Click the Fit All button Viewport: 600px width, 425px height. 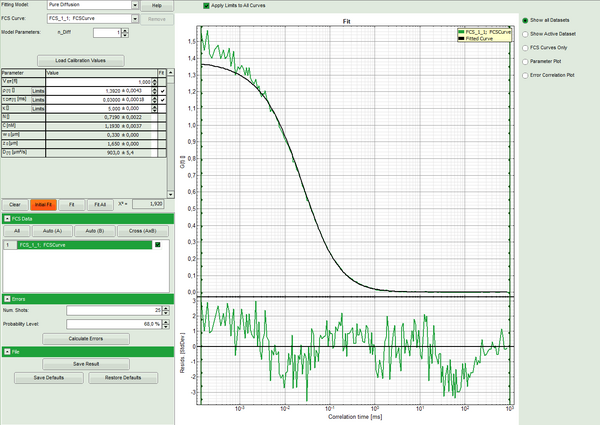(100, 203)
